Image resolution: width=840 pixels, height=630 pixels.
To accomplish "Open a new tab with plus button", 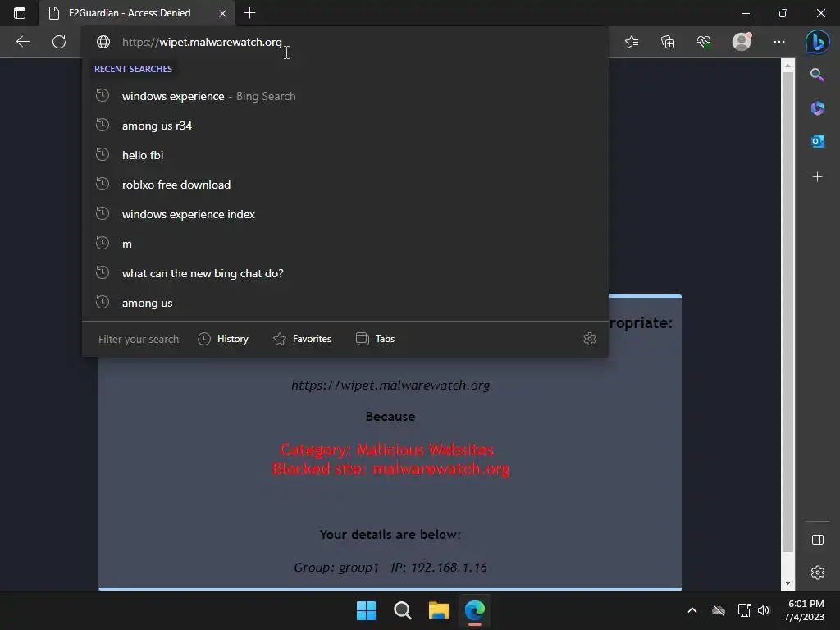I will 249,13.
